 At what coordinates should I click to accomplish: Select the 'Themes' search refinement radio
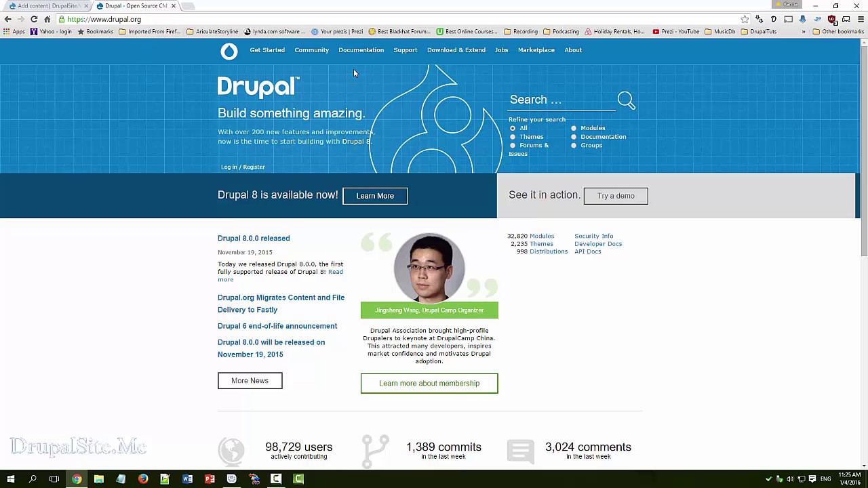tap(513, 137)
